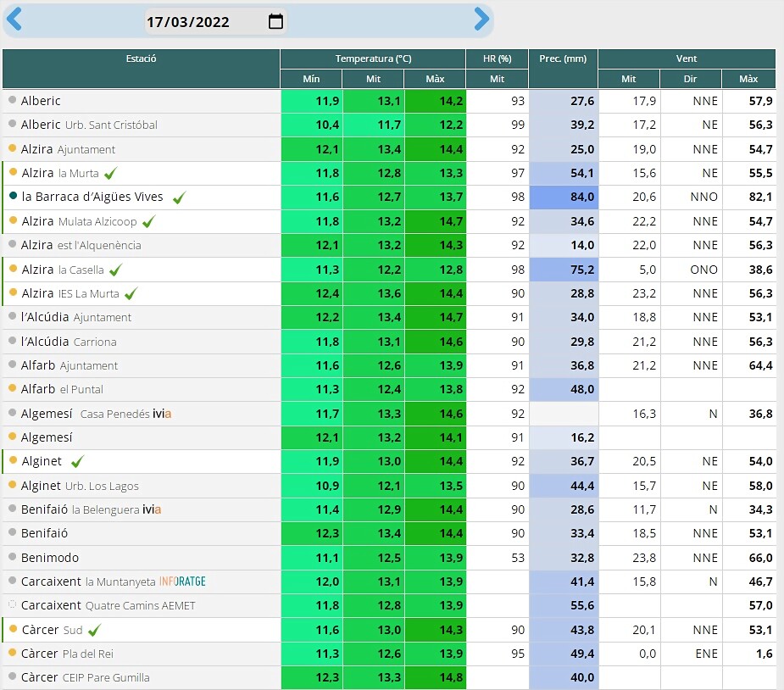This screenshot has width=784, height=690.
Task: Click grey status dot for Alberic
Action: click(x=13, y=99)
